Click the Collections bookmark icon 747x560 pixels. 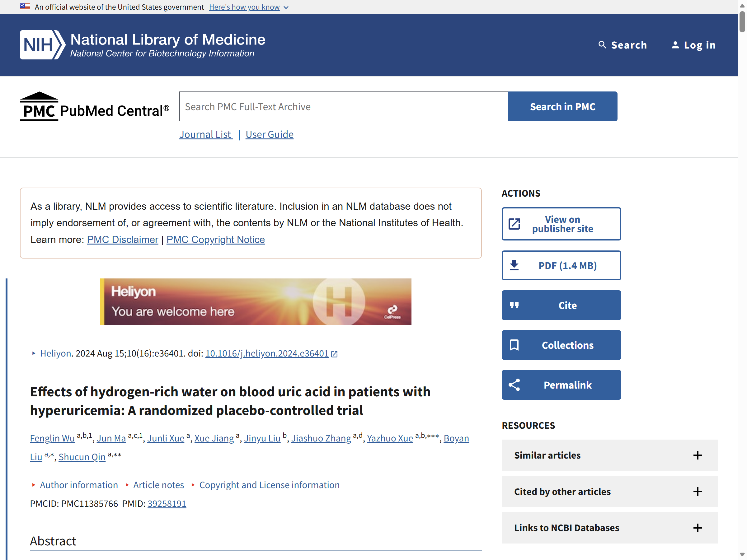pos(514,345)
